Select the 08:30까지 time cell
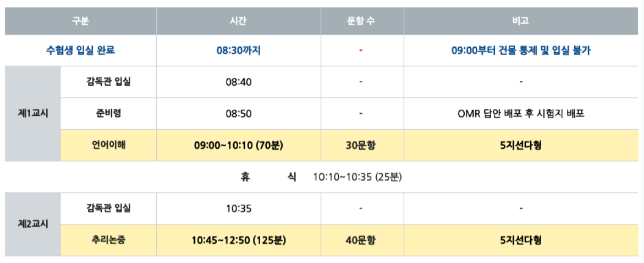 coord(238,51)
